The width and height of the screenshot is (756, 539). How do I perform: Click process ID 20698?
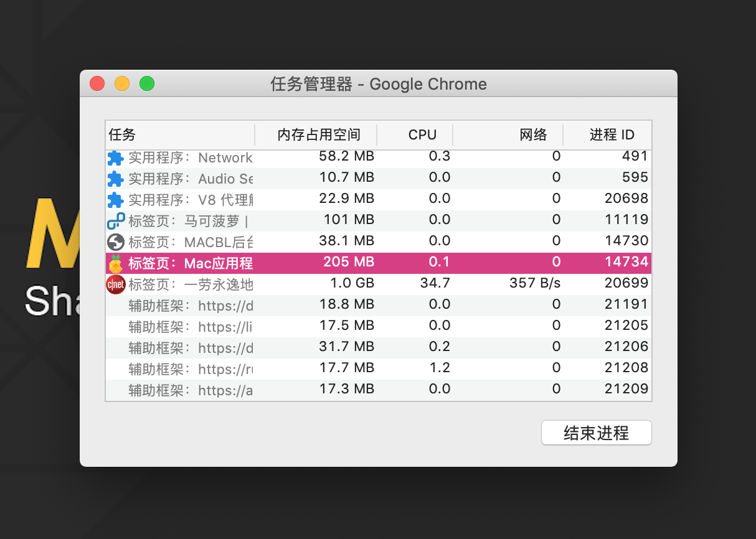626,199
